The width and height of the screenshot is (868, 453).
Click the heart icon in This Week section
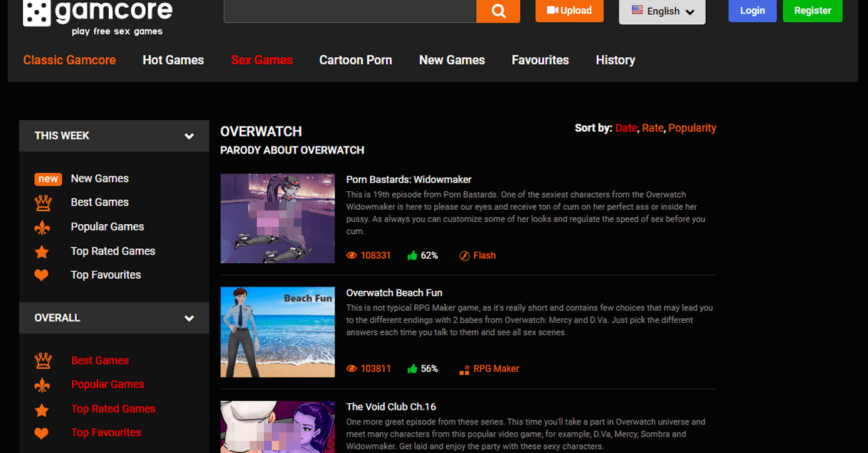(42, 275)
